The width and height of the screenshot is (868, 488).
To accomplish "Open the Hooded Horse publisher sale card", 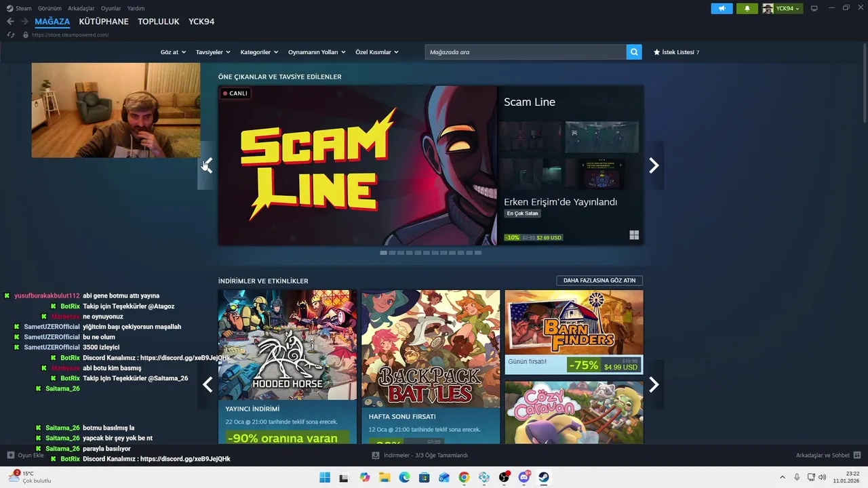I will [x=288, y=367].
